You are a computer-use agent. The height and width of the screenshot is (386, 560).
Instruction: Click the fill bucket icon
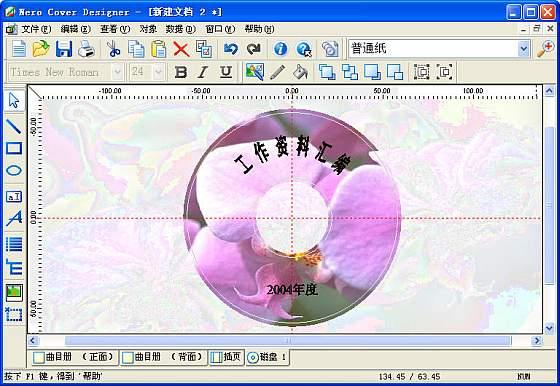click(x=300, y=72)
